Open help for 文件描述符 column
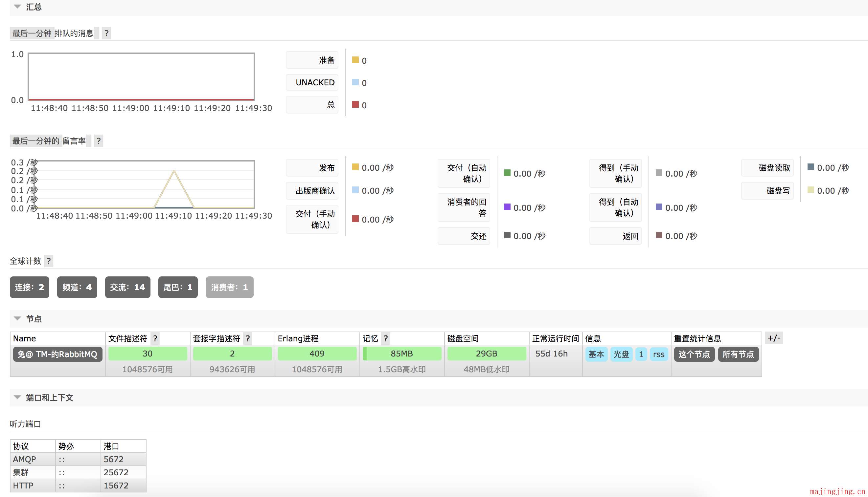The width and height of the screenshot is (868, 497). 155,338
